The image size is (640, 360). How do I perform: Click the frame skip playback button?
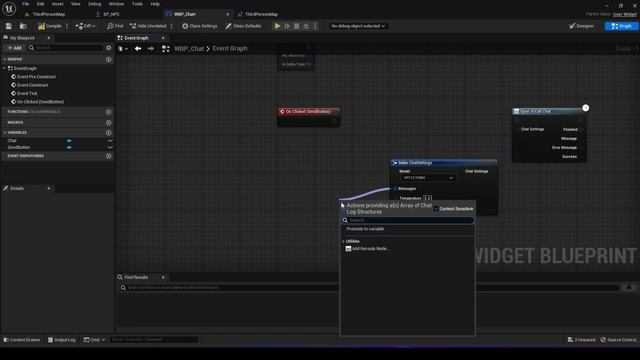(287, 26)
